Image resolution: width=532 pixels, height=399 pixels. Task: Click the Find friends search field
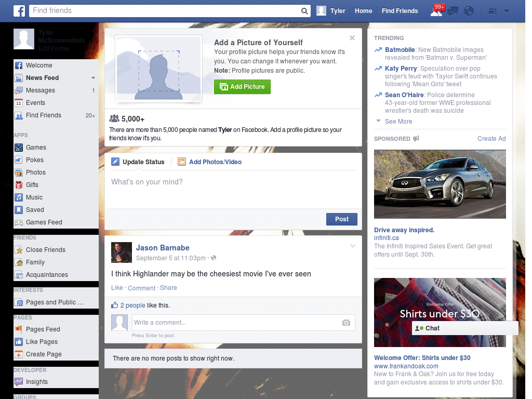pyautogui.click(x=165, y=11)
